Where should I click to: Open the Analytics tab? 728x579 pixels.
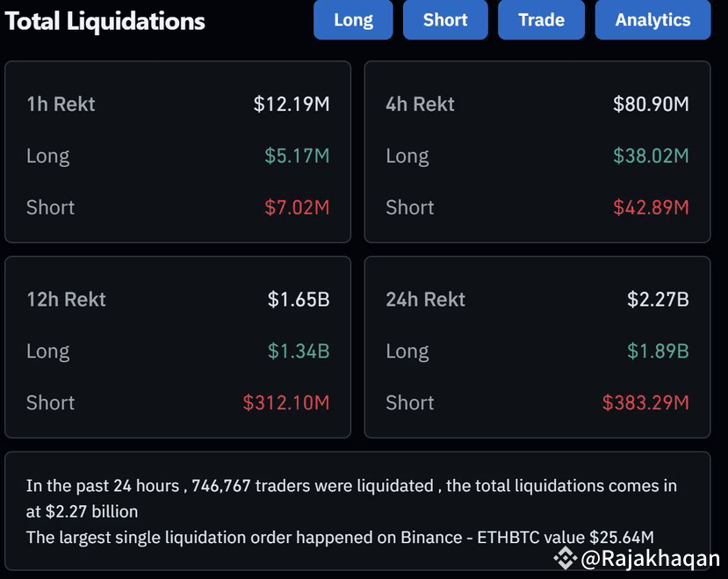(x=652, y=20)
